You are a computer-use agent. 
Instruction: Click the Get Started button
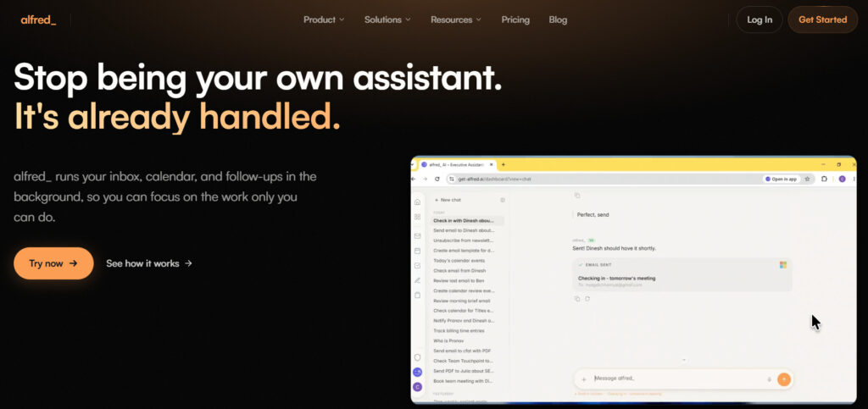[822, 19]
